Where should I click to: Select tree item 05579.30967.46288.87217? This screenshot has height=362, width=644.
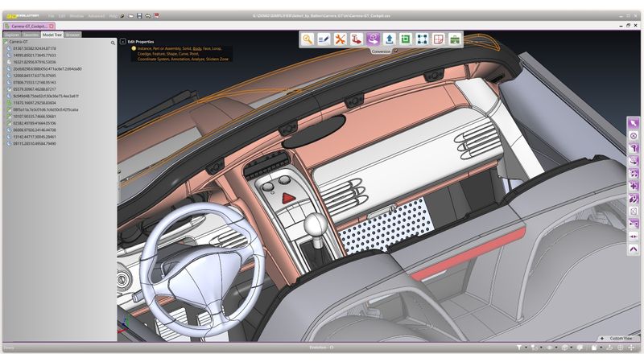point(35,89)
